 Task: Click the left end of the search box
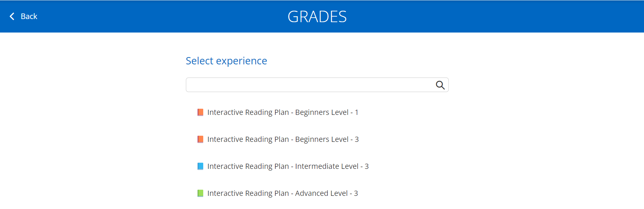coord(194,85)
